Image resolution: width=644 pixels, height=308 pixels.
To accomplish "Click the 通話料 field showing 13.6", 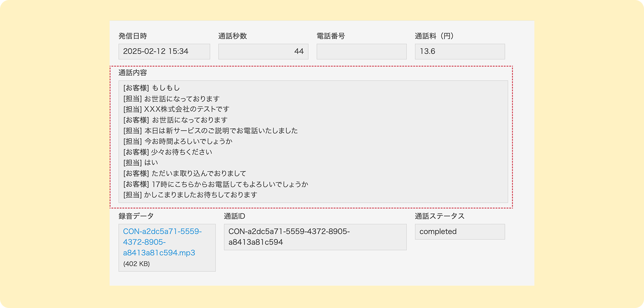I will 459,52.
